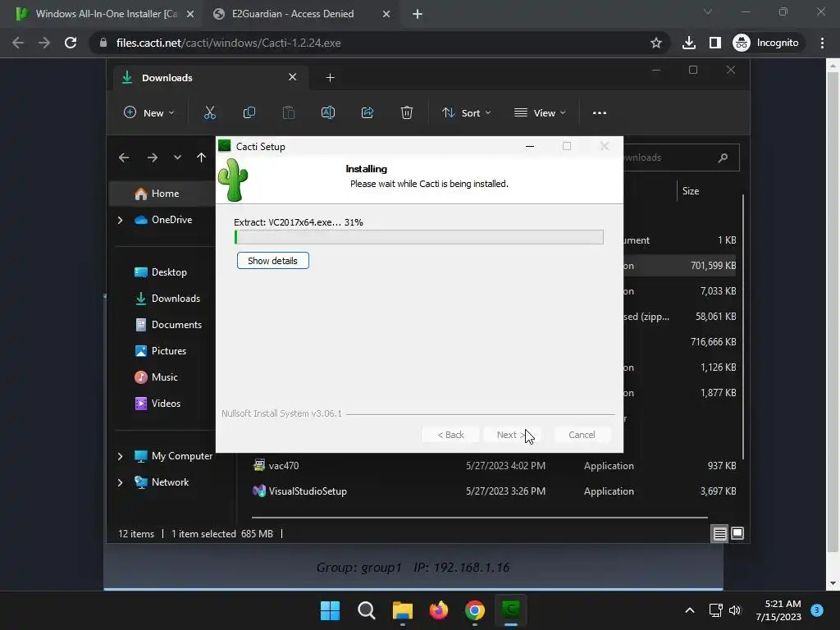Screen dimensions: 840x630
Task: Minimize the Cacti Setup window
Action: (x=530, y=146)
